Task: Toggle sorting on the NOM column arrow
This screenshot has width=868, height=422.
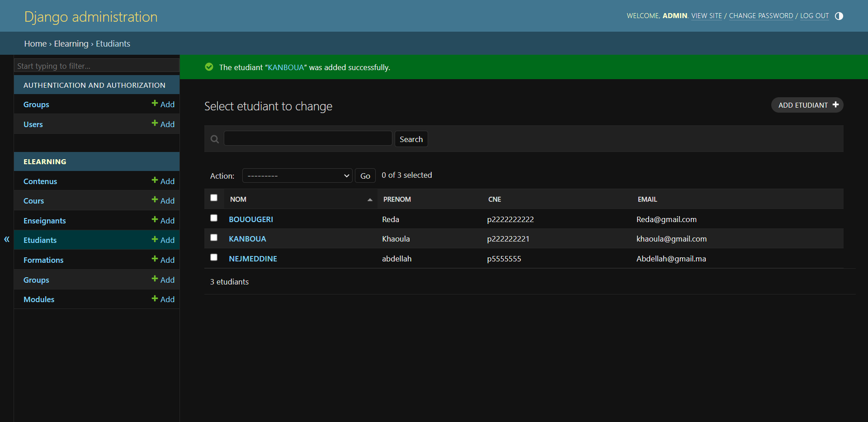Action: point(370,199)
